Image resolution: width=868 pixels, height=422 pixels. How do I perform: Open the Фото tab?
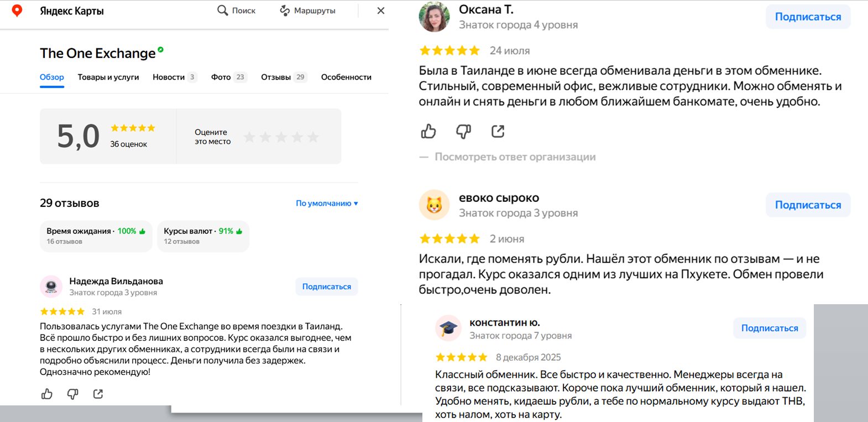tap(228, 77)
